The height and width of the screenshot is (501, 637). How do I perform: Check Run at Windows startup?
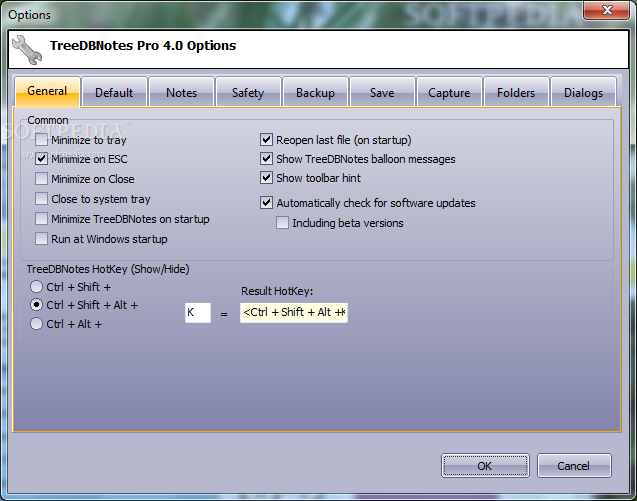[x=41, y=239]
